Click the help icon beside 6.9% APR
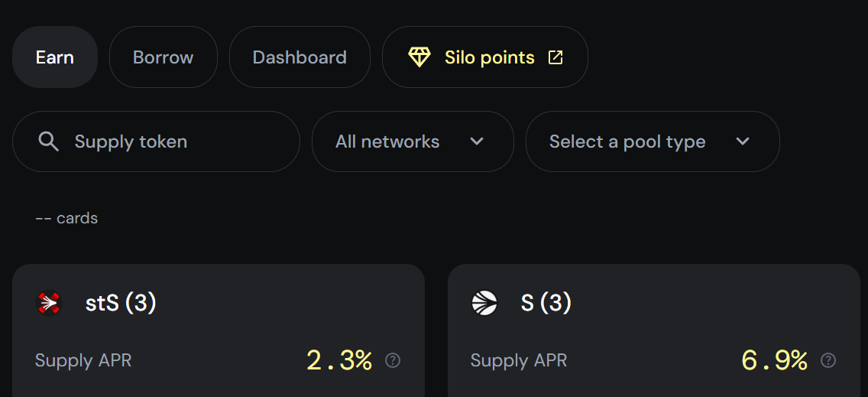Image resolution: width=868 pixels, height=397 pixels. [828, 360]
